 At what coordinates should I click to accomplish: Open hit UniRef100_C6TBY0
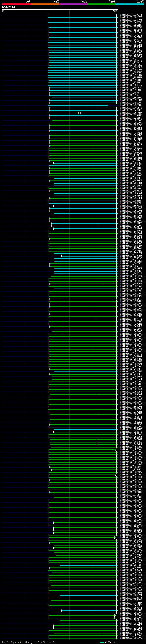(131, 17)
